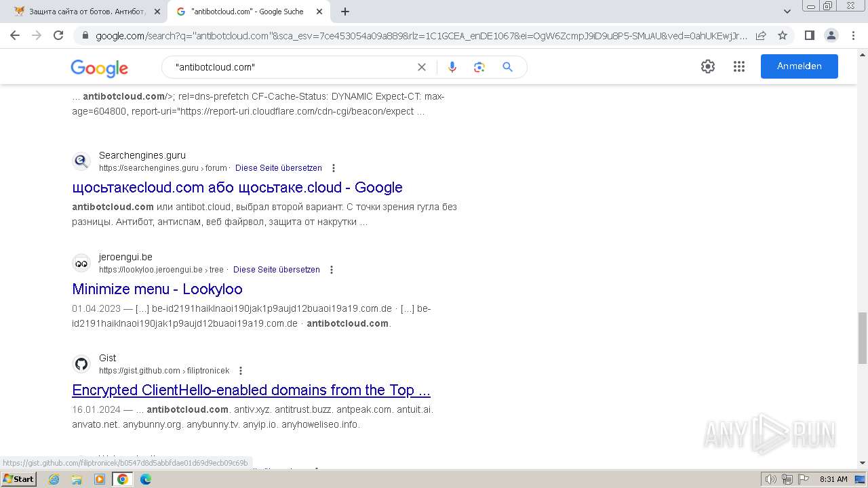Start voice search with microphone
The width and height of the screenshot is (868, 488).
click(452, 67)
